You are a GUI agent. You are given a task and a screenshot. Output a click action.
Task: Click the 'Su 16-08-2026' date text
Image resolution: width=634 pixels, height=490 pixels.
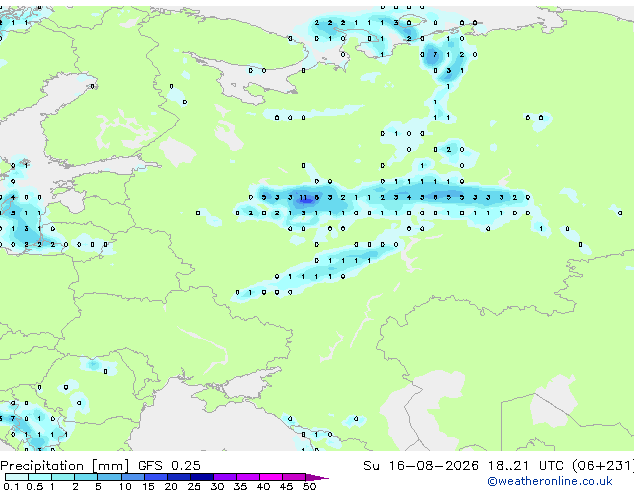(421, 466)
